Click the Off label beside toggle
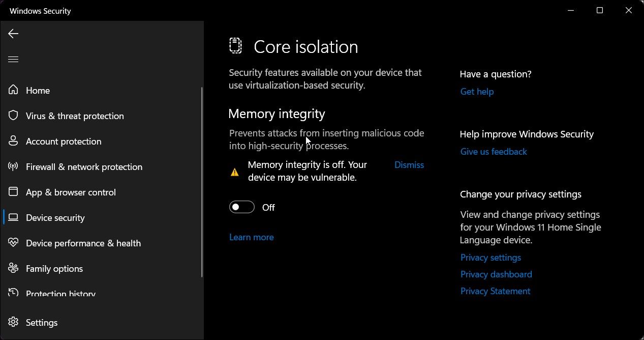The height and width of the screenshot is (340, 644). [x=268, y=208]
